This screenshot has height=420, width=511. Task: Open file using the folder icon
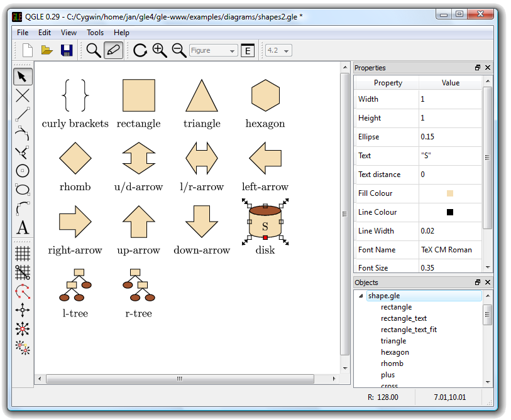point(47,50)
